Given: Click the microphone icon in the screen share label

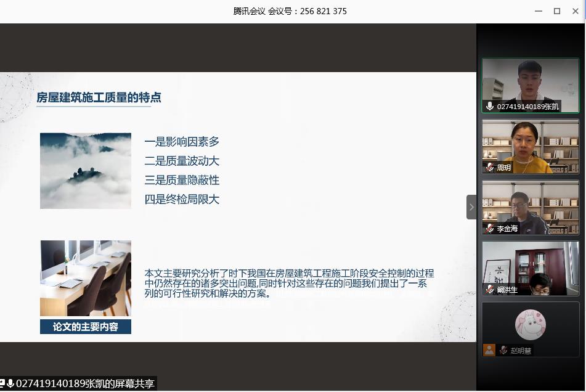Looking at the screenshot, I should click(x=10, y=383).
